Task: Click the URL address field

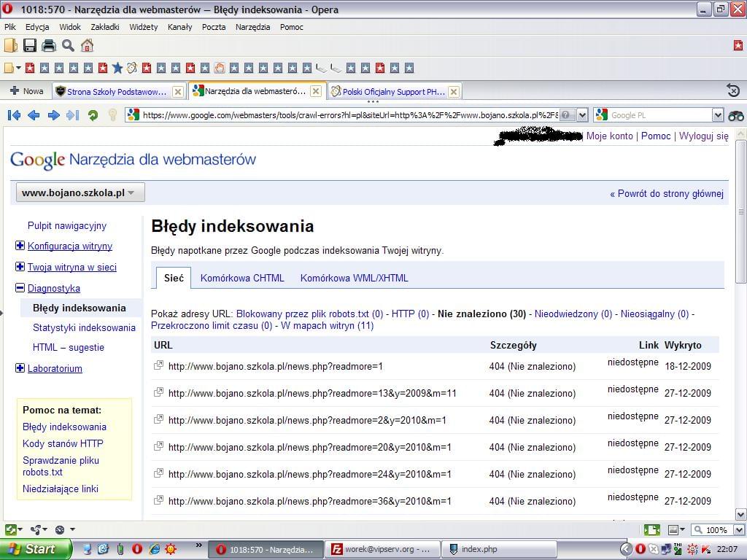Action: (x=349, y=115)
